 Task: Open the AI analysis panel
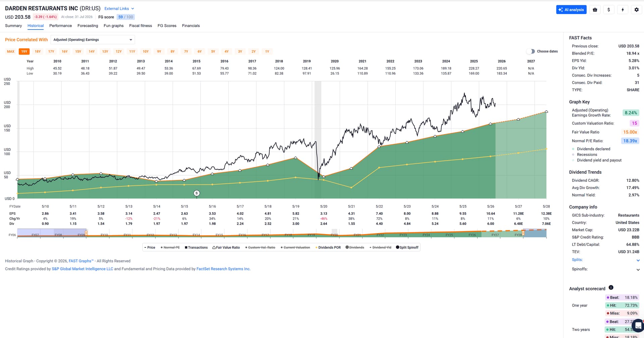tap(571, 10)
